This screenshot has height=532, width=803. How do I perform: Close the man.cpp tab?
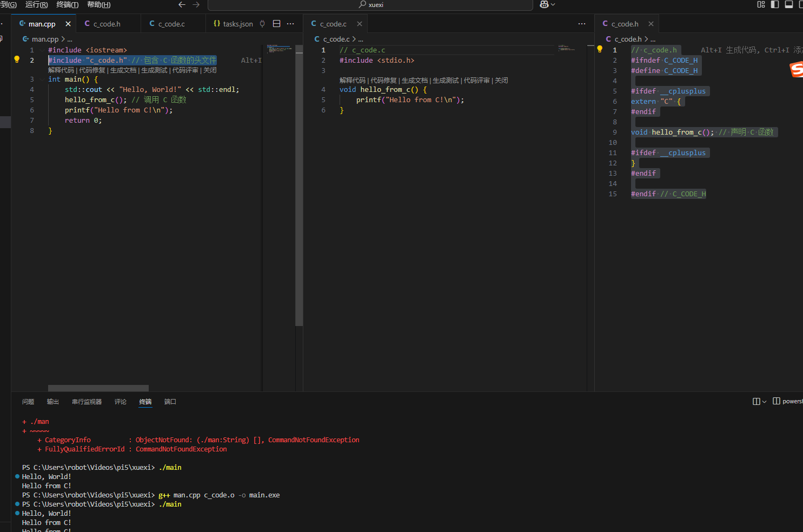68,24
